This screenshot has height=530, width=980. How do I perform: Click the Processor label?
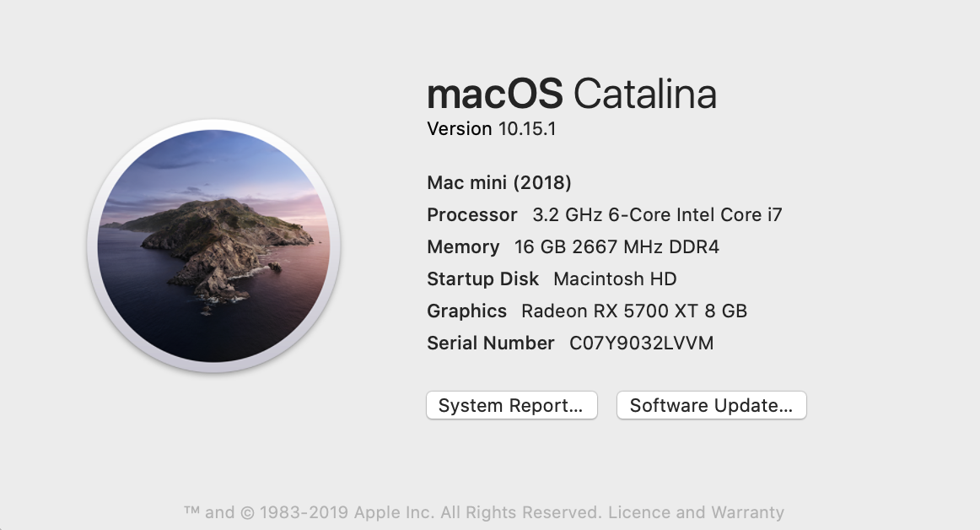pyautogui.click(x=472, y=214)
